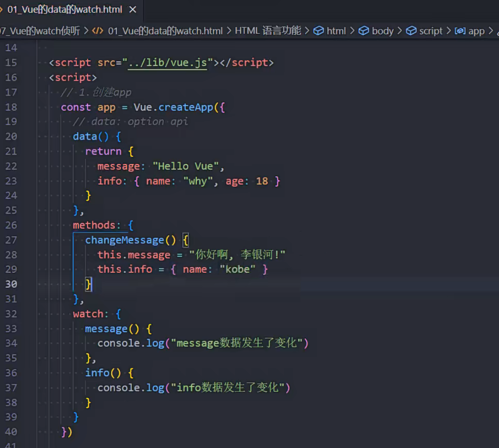499x448 pixels.
Task: Click the cube icon beside body breadcrumb
Action: coord(364,31)
